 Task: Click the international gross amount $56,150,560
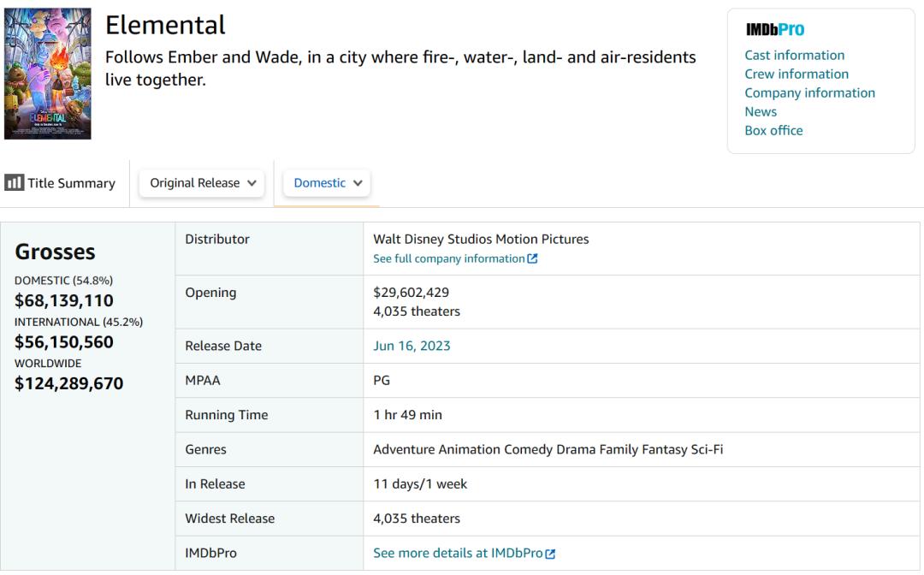(64, 342)
